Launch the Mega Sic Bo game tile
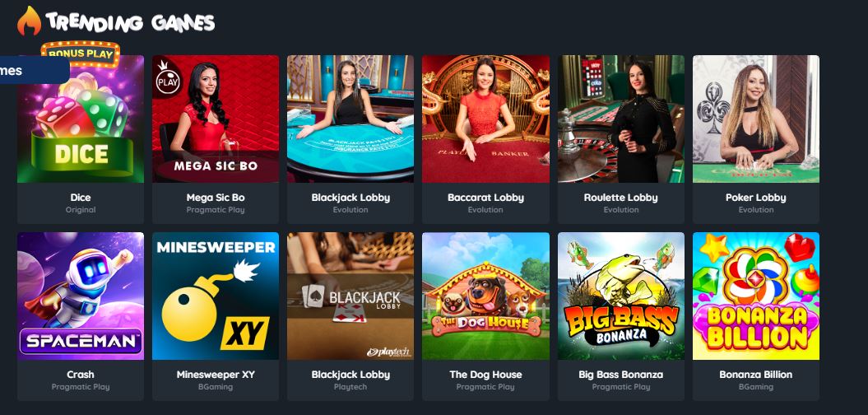Viewport: 868px width, 415px height. (216, 119)
